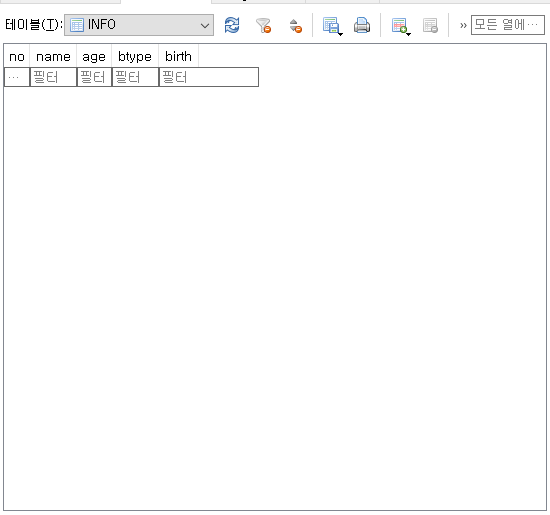Expand toolbar overflow chevron
The width and height of the screenshot is (550, 515).
463,25
